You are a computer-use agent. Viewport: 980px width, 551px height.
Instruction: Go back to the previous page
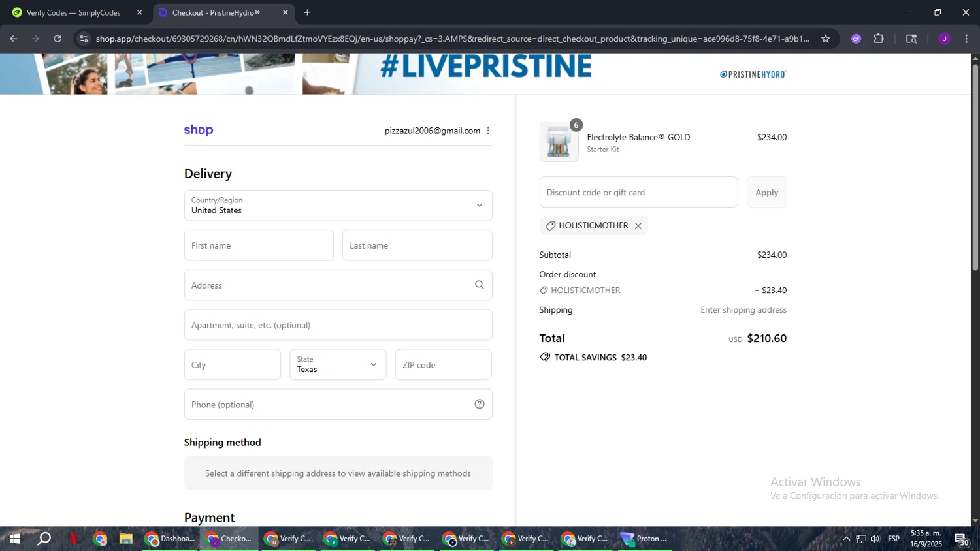(14, 39)
